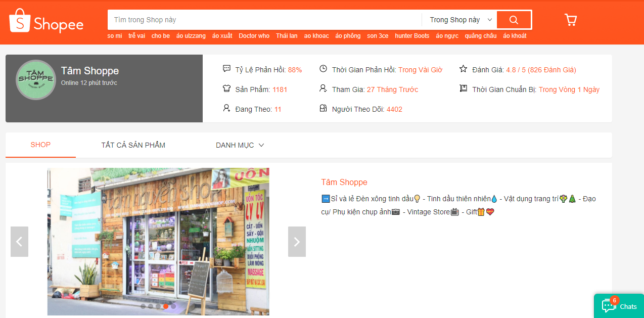The width and height of the screenshot is (644, 318).
Task: Select the active orange carousel dot
Action: click(166, 306)
